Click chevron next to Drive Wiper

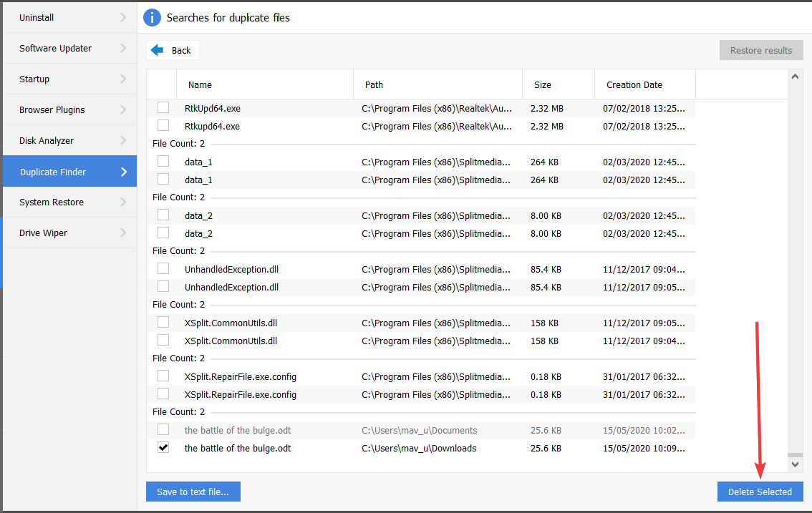tap(123, 233)
